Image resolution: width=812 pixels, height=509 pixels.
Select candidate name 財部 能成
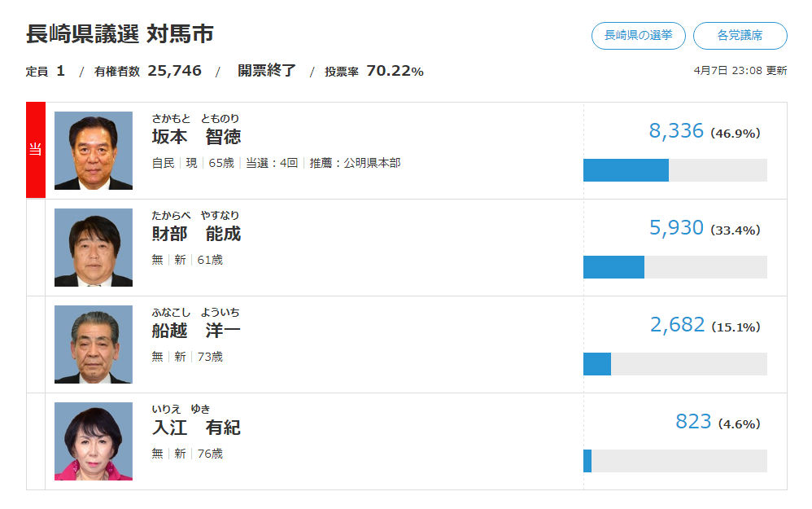(196, 234)
